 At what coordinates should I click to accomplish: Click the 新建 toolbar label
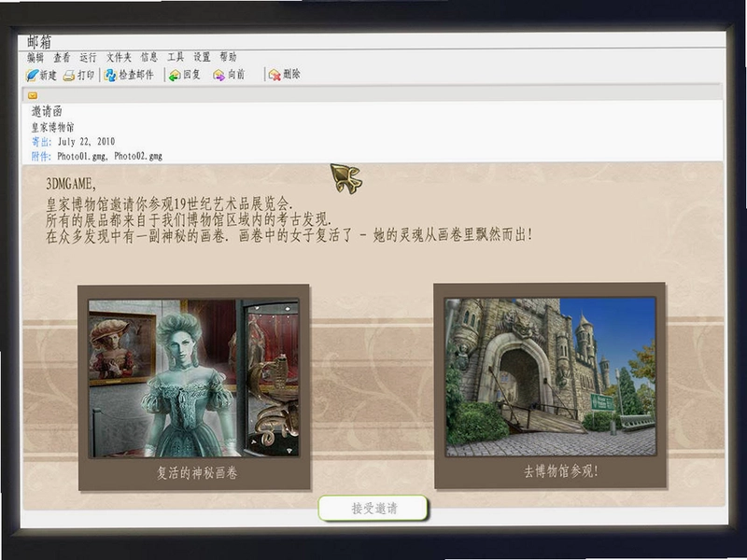tap(49, 76)
